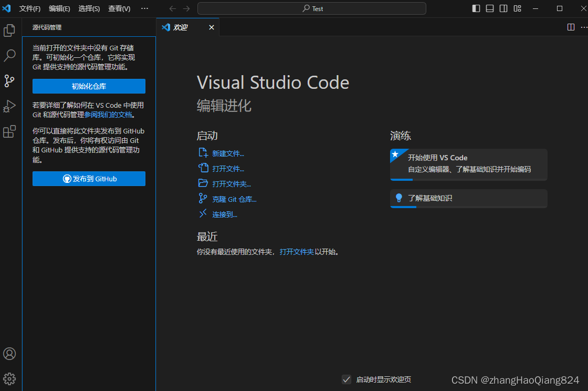Click 发布到 GitHub button

click(89, 179)
